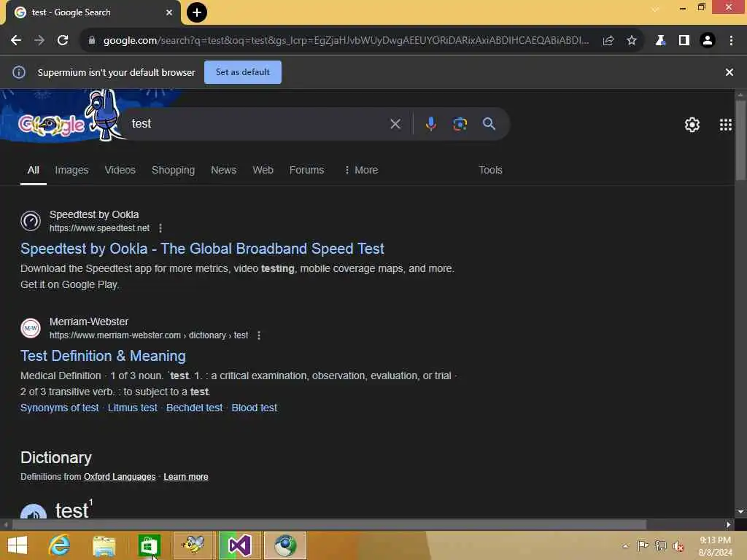Toggle the browser side panel
Viewport: 747px width, 560px height.
point(684,41)
